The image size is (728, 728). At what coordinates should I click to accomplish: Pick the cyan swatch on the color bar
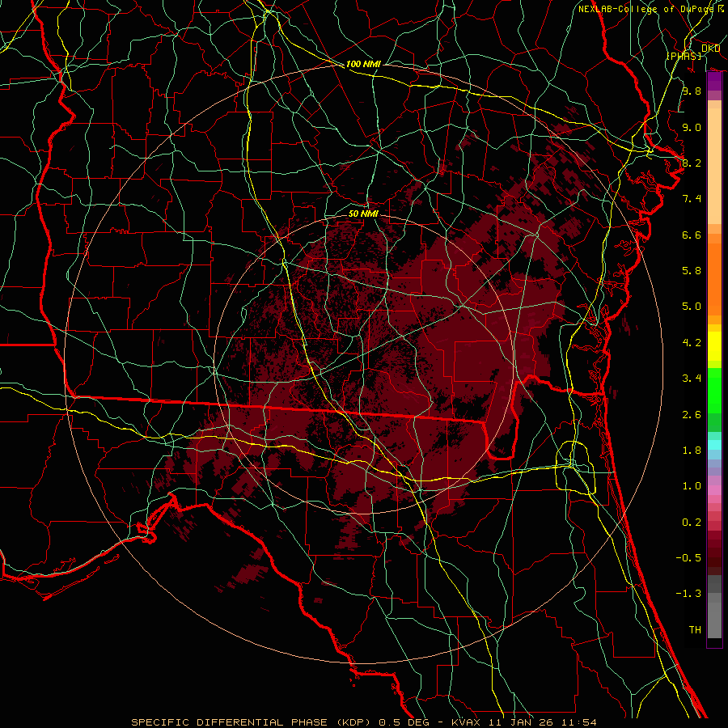[714, 444]
